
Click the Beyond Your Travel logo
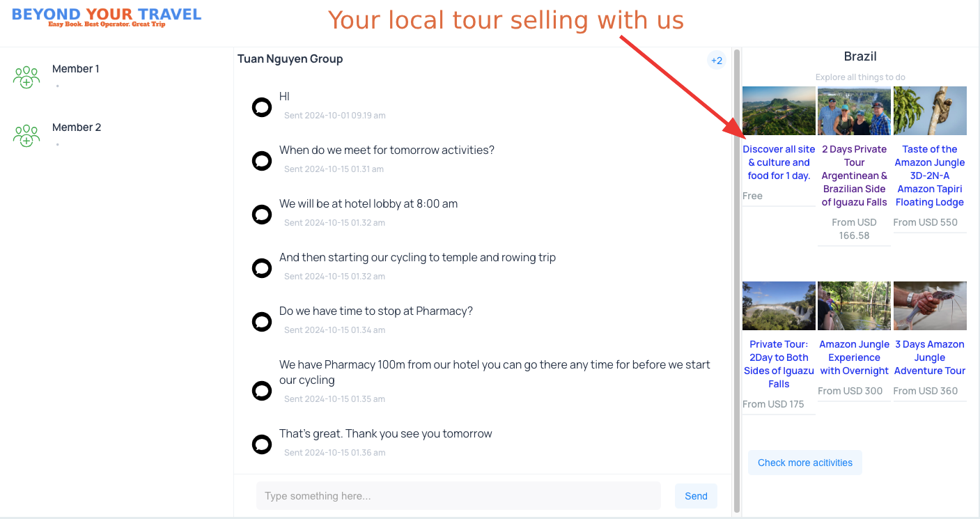tap(107, 17)
